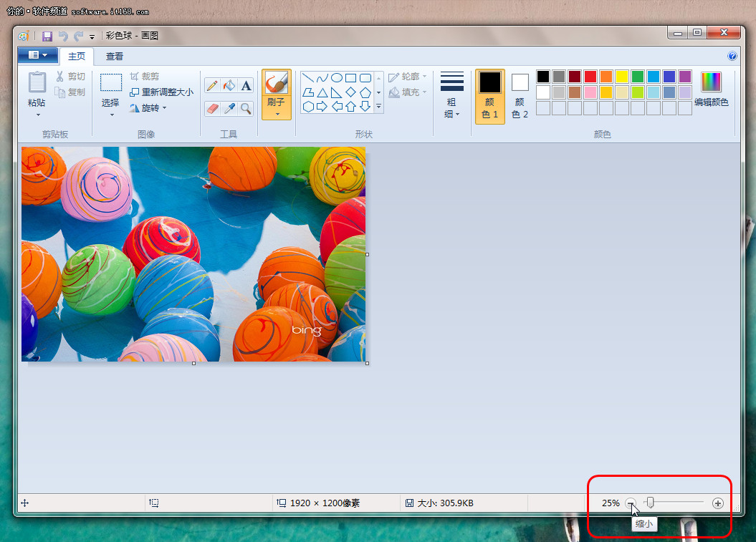Image resolution: width=756 pixels, height=542 pixels.
Task: Pick the yellow palette swatch
Action: point(621,76)
